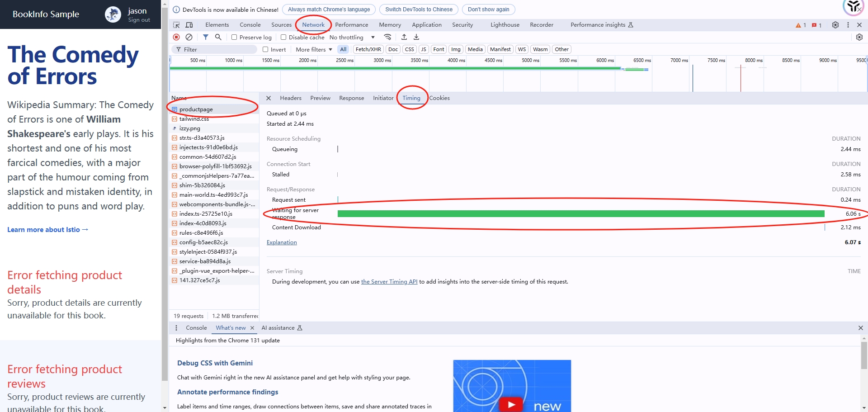
Task: Switch to the drawer Console tab
Action: point(196,328)
